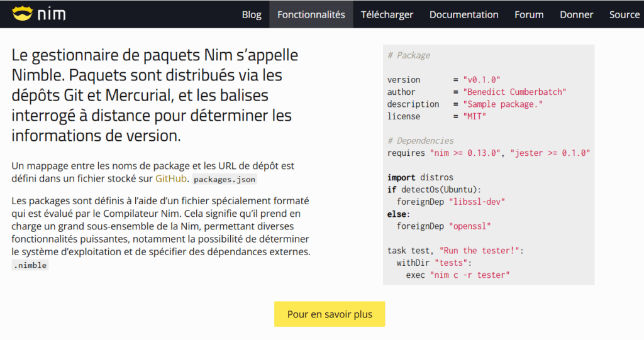Screen dimensions: 644x340
Task: Click the "# Package" comment in the code block
Action: click(x=409, y=55)
